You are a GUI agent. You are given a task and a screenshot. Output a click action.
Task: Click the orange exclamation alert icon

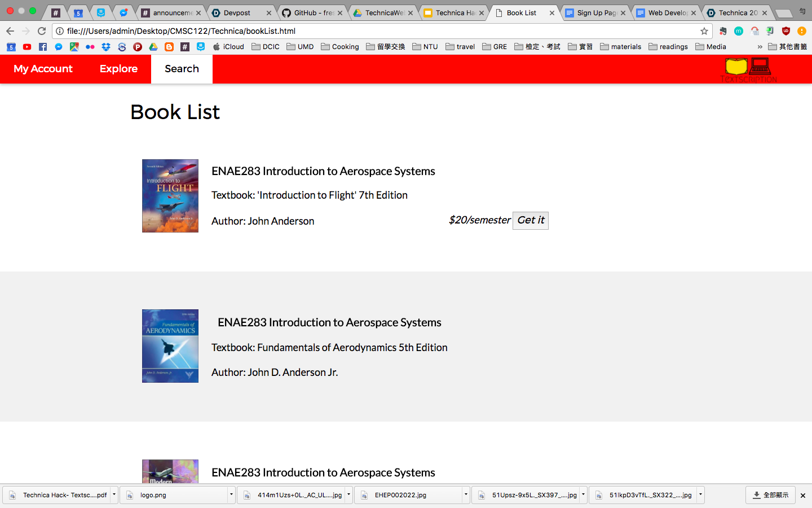pyautogui.click(x=802, y=31)
